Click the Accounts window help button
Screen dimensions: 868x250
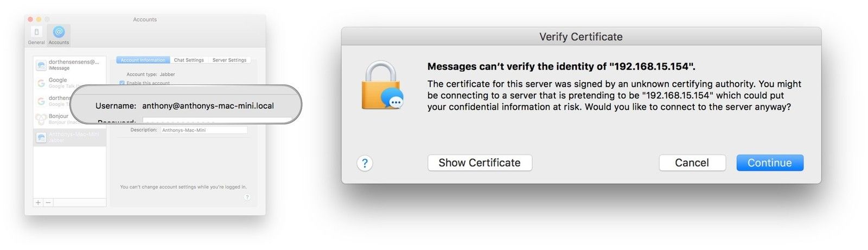(x=247, y=197)
